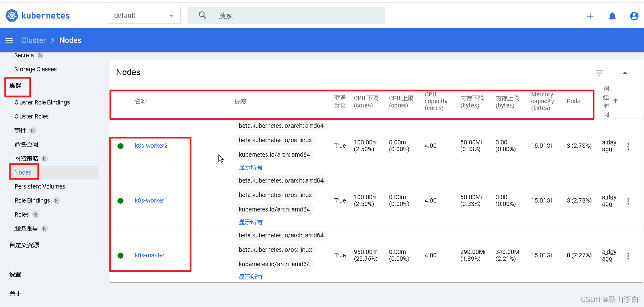
Task: Open 关于 about page
Action: pos(15,293)
